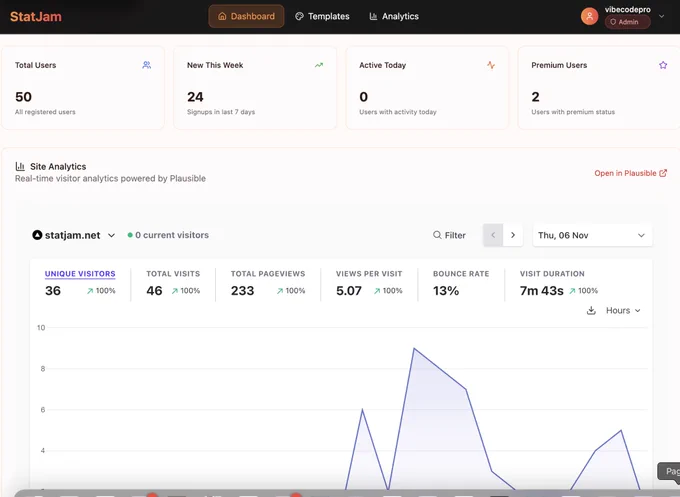Select the Visit Duration metric
680x497 pixels.
[559, 284]
